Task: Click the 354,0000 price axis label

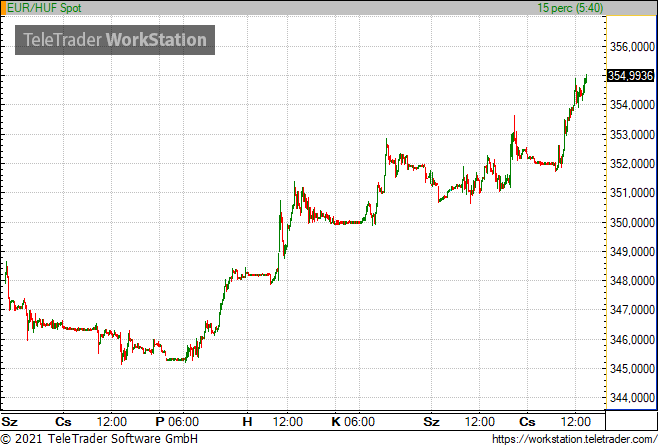Action: tap(632, 105)
